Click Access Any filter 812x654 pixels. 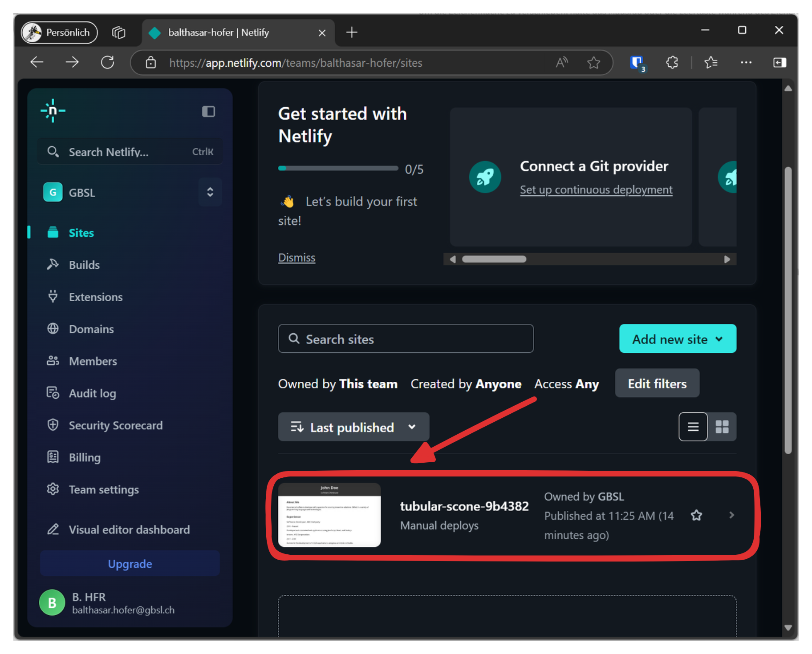567,384
